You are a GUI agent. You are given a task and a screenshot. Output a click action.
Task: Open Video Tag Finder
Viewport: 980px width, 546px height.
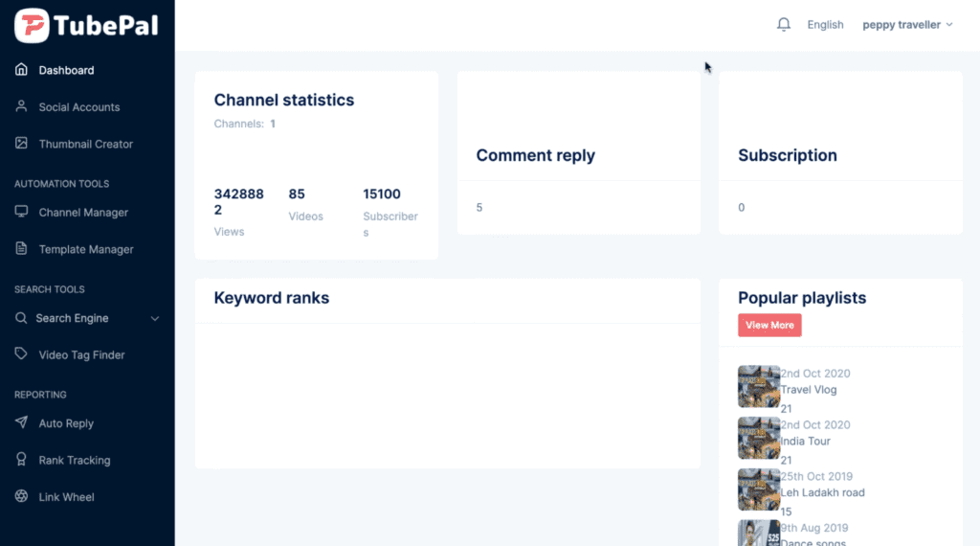pos(81,354)
